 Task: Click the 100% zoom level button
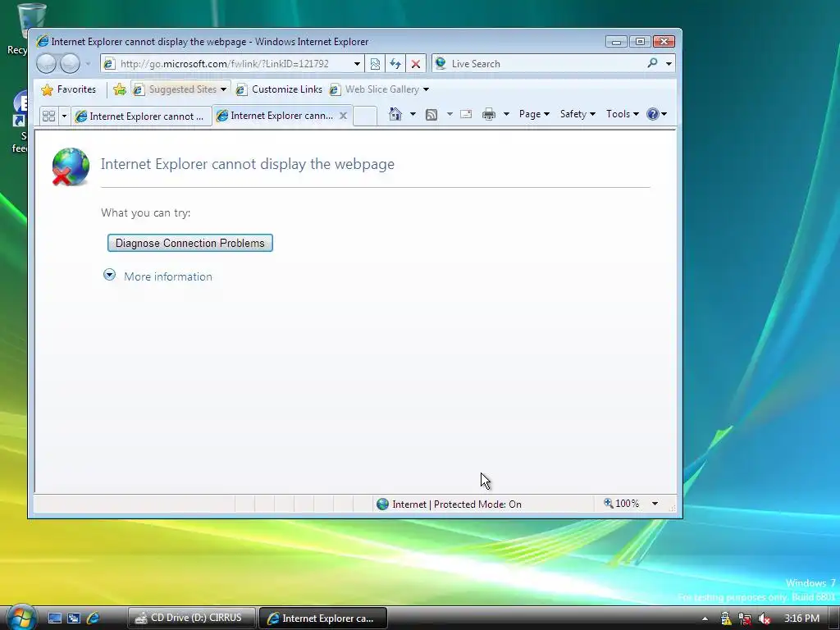(622, 504)
